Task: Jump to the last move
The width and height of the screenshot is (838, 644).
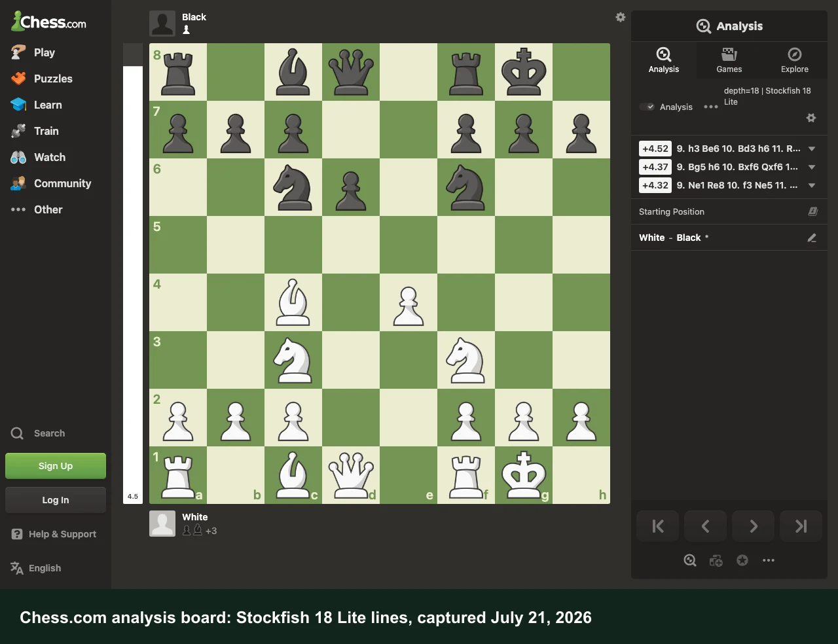Action: coord(801,526)
